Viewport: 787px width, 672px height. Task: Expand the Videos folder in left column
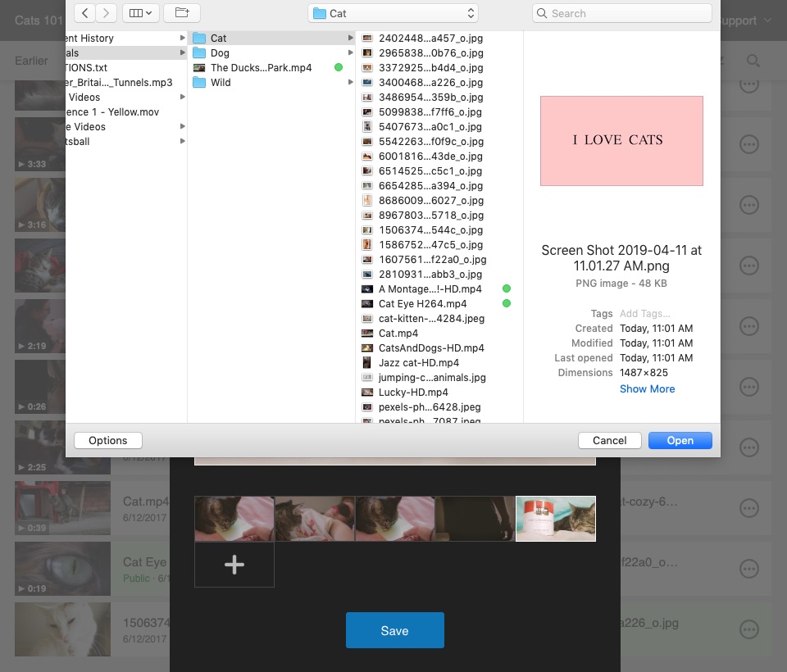[183, 98]
